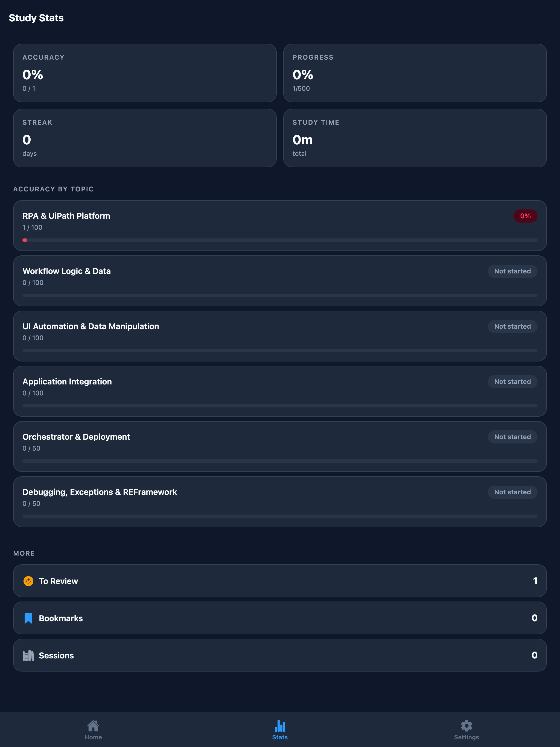Open Debugging, Exceptions & REFramework topic

coord(280,502)
